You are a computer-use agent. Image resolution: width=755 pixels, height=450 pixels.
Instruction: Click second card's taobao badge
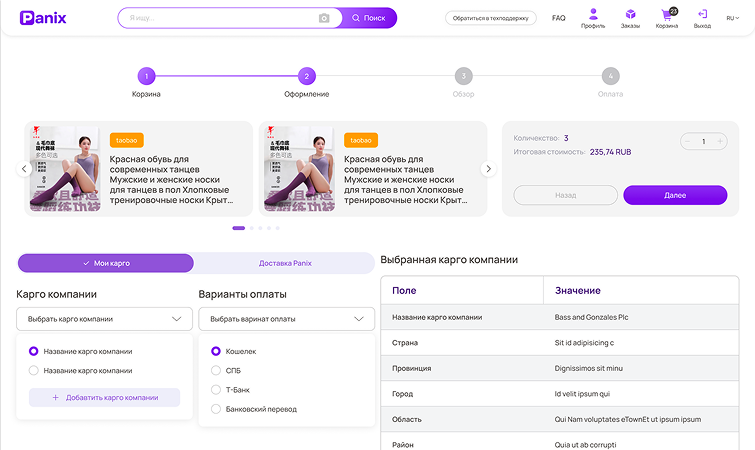coord(361,140)
